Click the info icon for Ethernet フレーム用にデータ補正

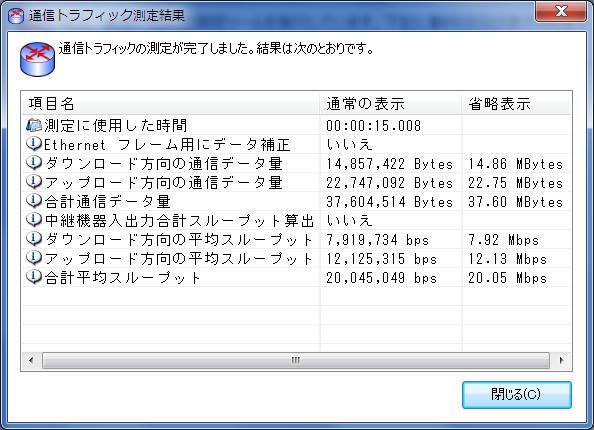pos(34,144)
